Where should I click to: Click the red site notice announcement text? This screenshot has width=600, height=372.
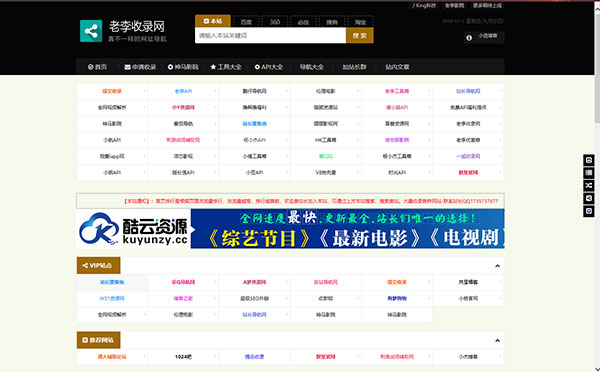pyautogui.click(x=311, y=201)
